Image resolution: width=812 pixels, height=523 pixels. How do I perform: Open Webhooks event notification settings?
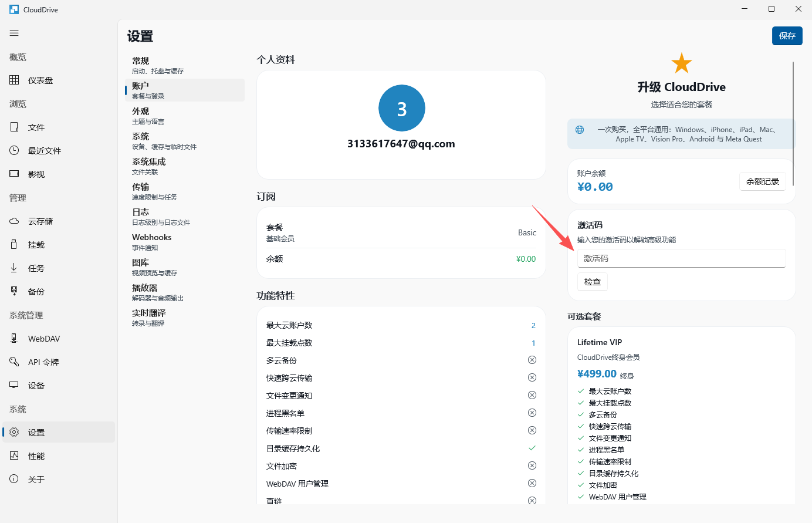(x=185, y=242)
